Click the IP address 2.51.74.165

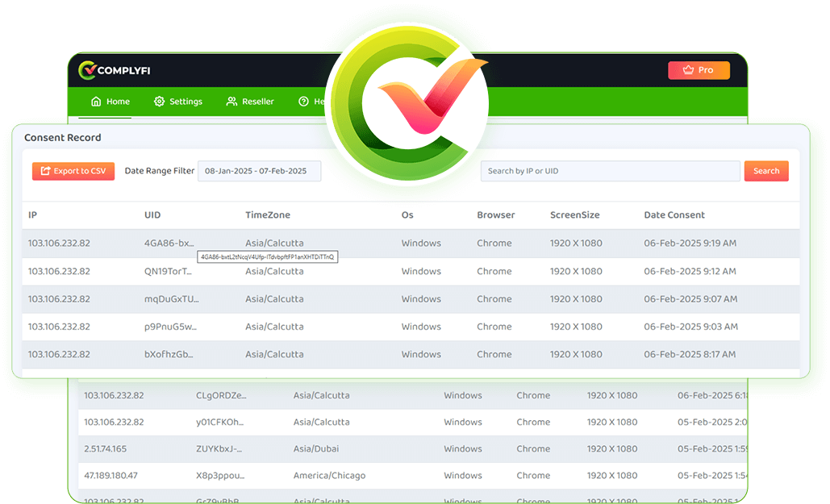[105, 449]
